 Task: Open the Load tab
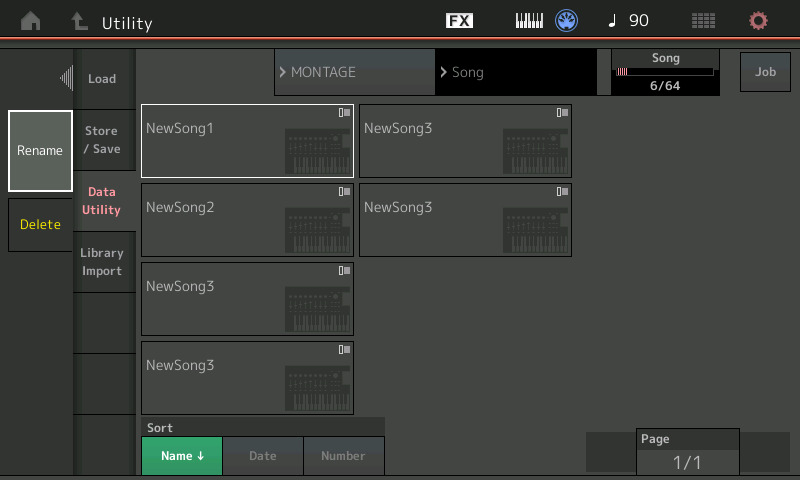(102, 79)
